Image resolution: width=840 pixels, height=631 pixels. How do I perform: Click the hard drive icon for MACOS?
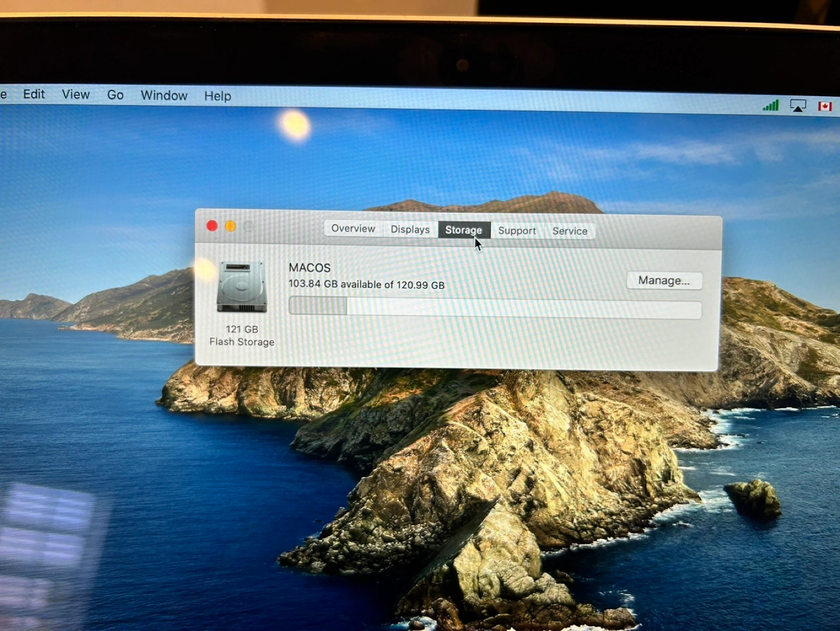[242, 287]
